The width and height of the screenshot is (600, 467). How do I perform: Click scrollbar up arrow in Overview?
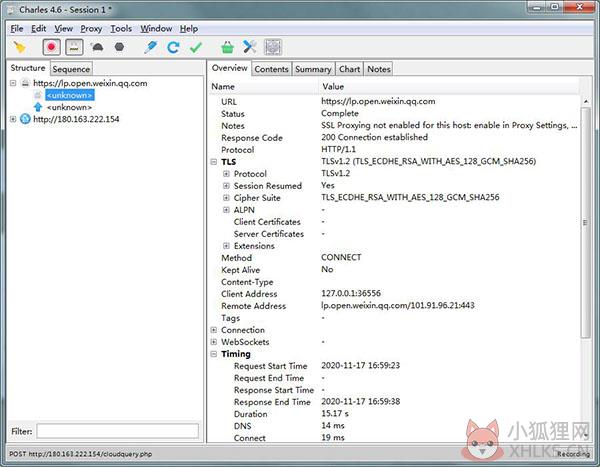click(586, 101)
